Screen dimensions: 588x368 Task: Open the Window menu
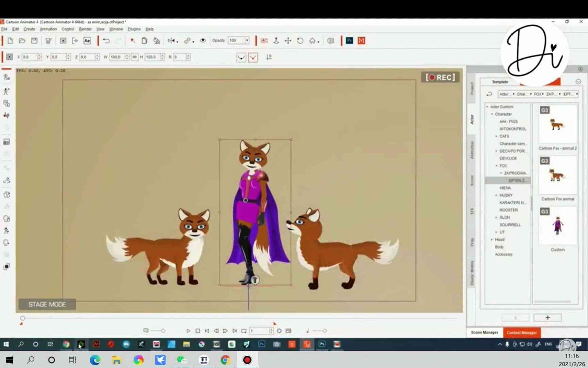[116, 29]
